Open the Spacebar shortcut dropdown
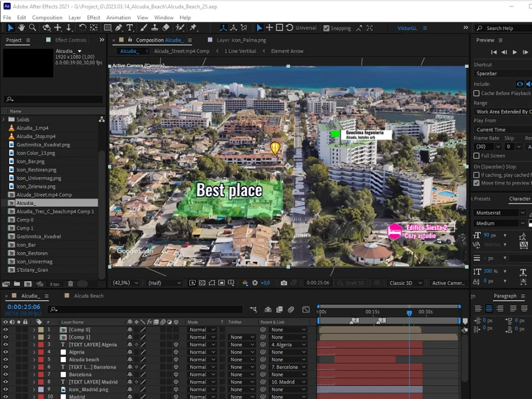The width and height of the screenshot is (532, 399). (503, 73)
